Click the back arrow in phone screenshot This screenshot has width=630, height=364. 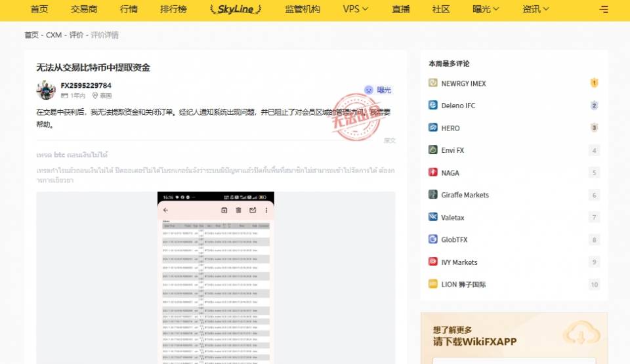(x=165, y=210)
